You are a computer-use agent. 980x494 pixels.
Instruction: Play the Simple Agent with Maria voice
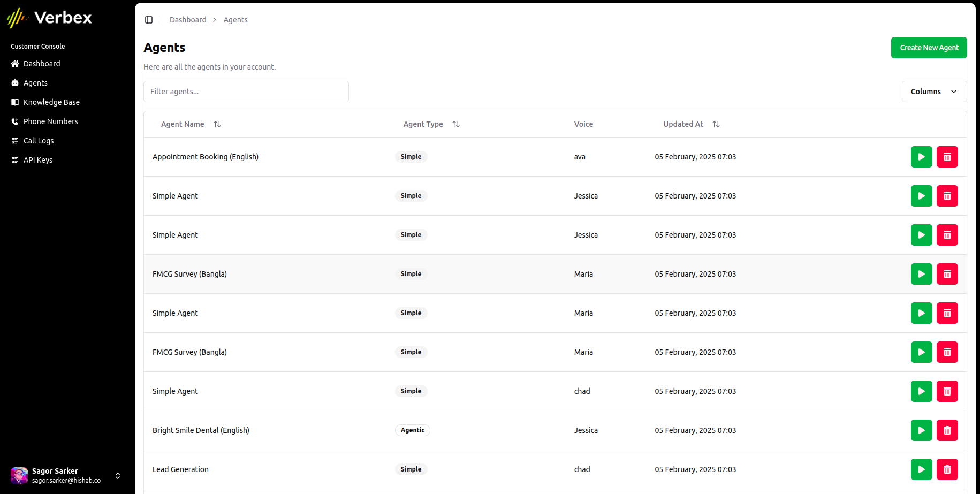coord(921,313)
